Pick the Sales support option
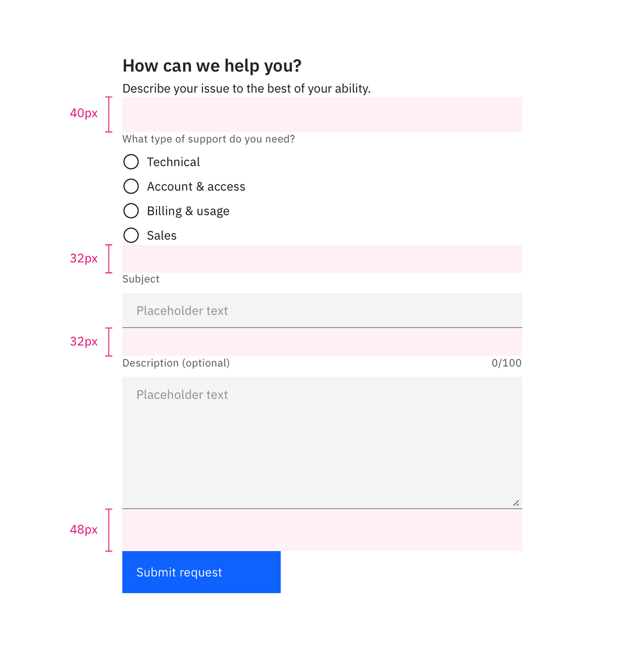 coord(131,235)
